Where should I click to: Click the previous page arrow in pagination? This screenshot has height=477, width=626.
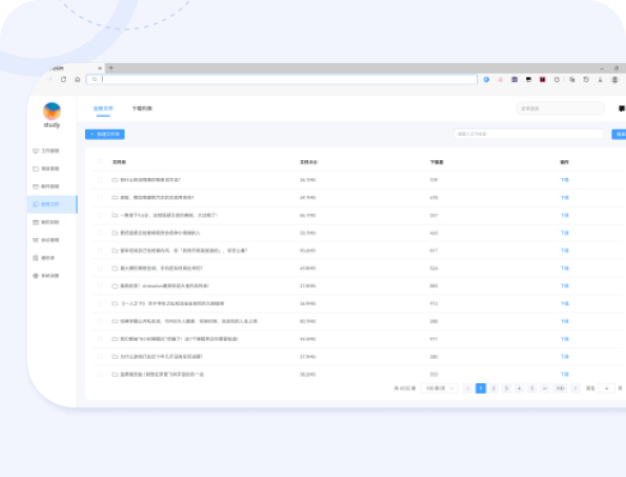(467, 388)
